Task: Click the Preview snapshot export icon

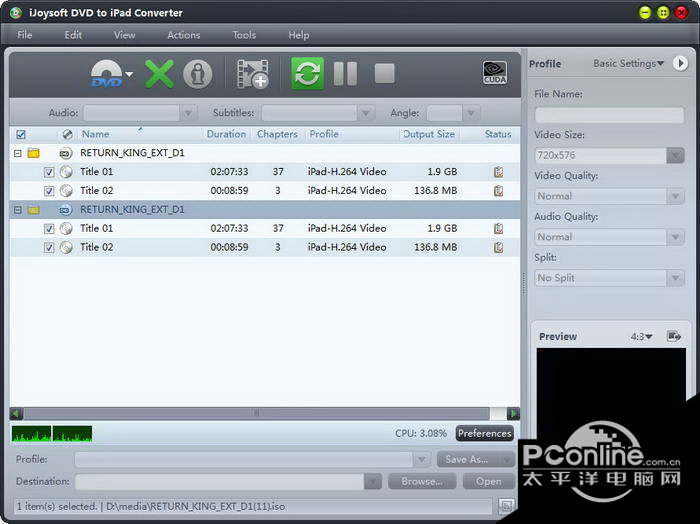Action: point(674,336)
